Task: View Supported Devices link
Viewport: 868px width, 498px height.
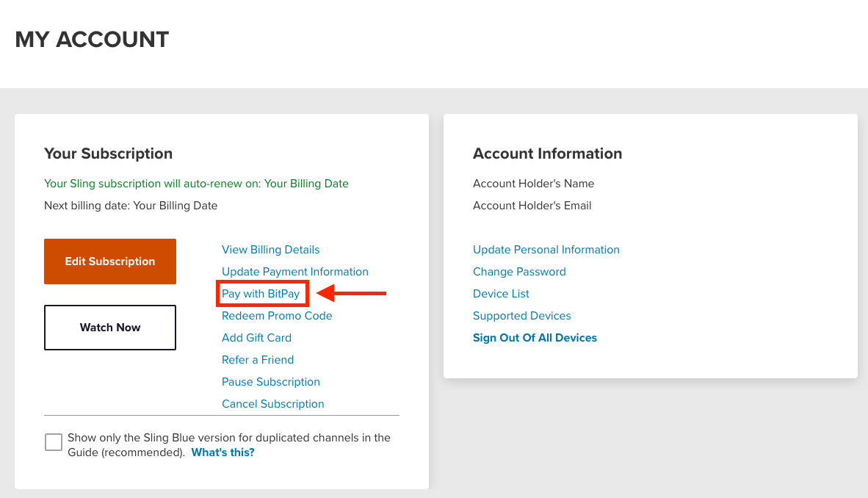Action: pos(522,316)
